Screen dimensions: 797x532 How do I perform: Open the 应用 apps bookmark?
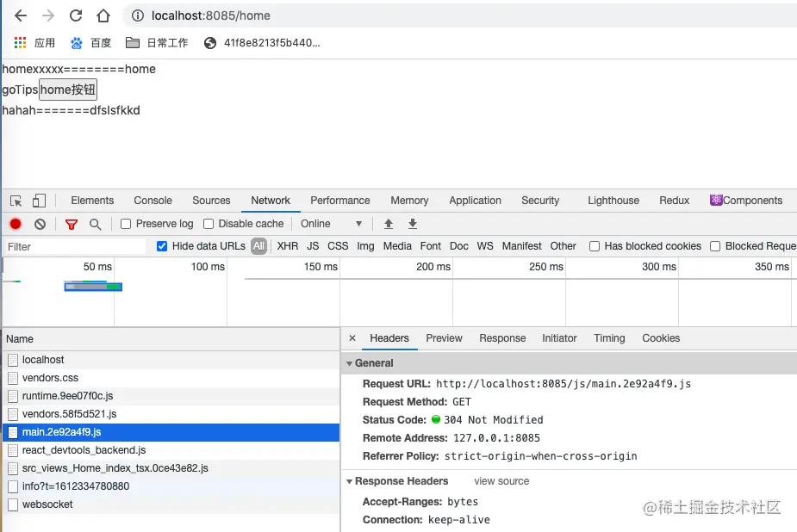(34, 43)
